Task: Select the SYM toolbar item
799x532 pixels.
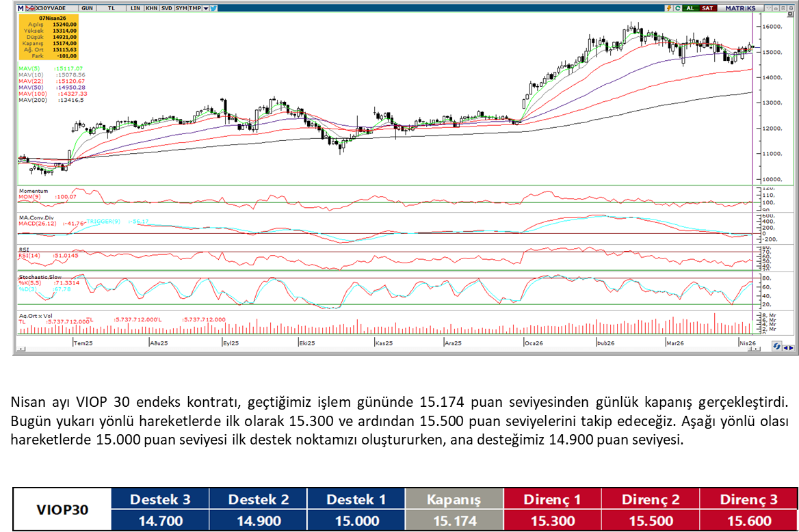Action: 181,8
